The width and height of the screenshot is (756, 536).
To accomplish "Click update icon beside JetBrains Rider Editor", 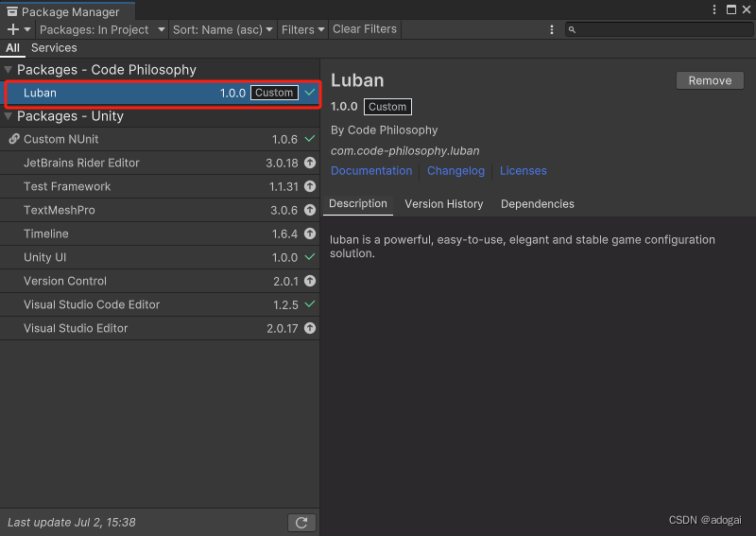I will (310, 163).
